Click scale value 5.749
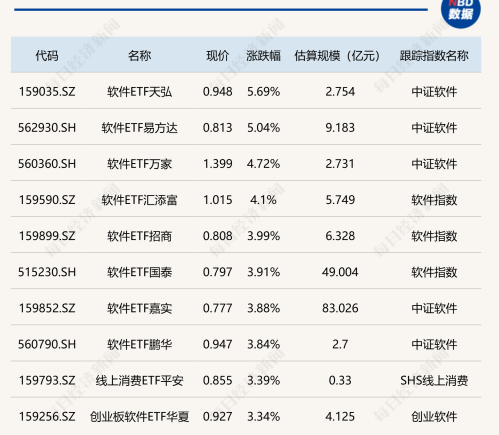499x435 pixels. [x=340, y=200]
